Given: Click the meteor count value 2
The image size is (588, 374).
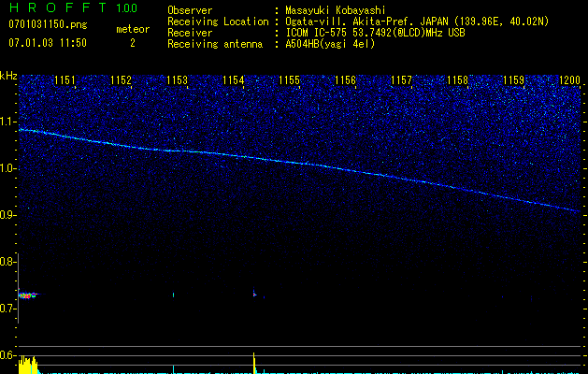Looking at the screenshot, I should (133, 43).
